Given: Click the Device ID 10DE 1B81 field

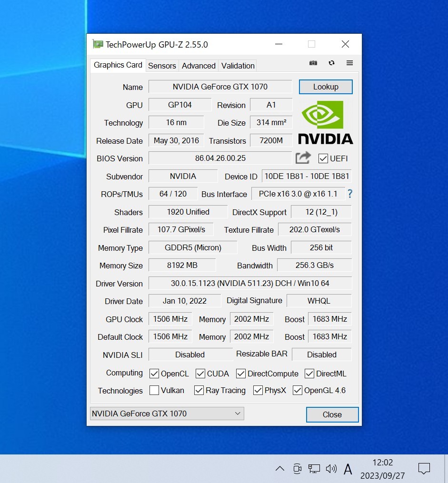Looking at the screenshot, I should pyautogui.click(x=307, y=176).
